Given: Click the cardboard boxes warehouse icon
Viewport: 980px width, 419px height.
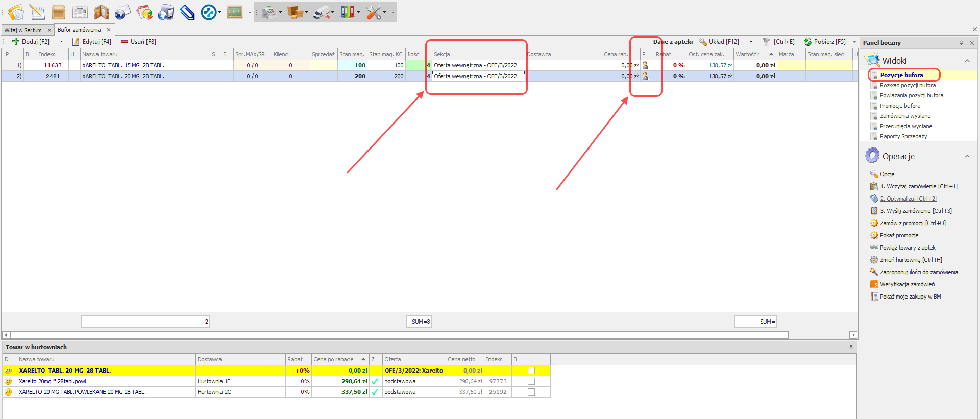Looking at the screenshot, I should pos(295,12).
